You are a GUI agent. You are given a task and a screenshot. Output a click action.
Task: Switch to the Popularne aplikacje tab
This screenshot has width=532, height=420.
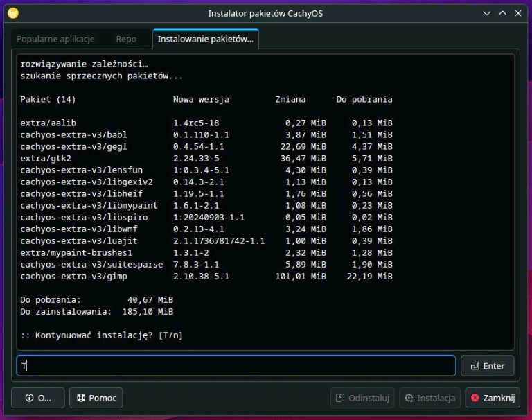55,40
